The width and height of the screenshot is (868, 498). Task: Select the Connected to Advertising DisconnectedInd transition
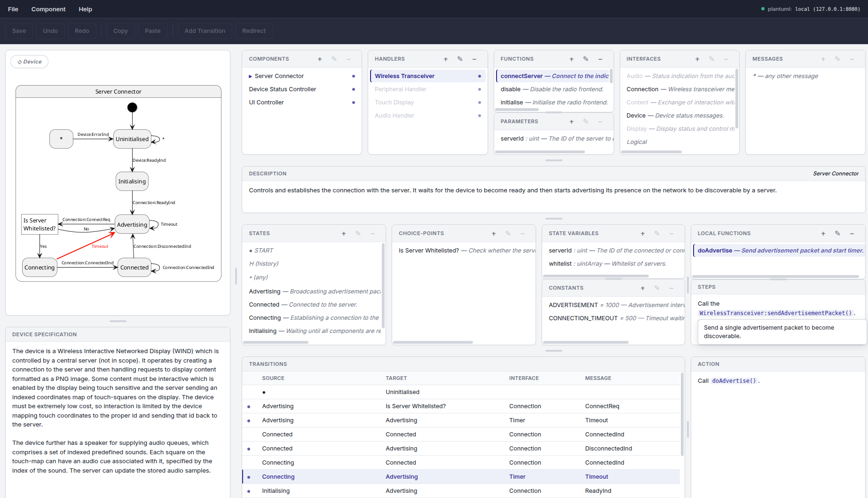[x=401, y=449]
